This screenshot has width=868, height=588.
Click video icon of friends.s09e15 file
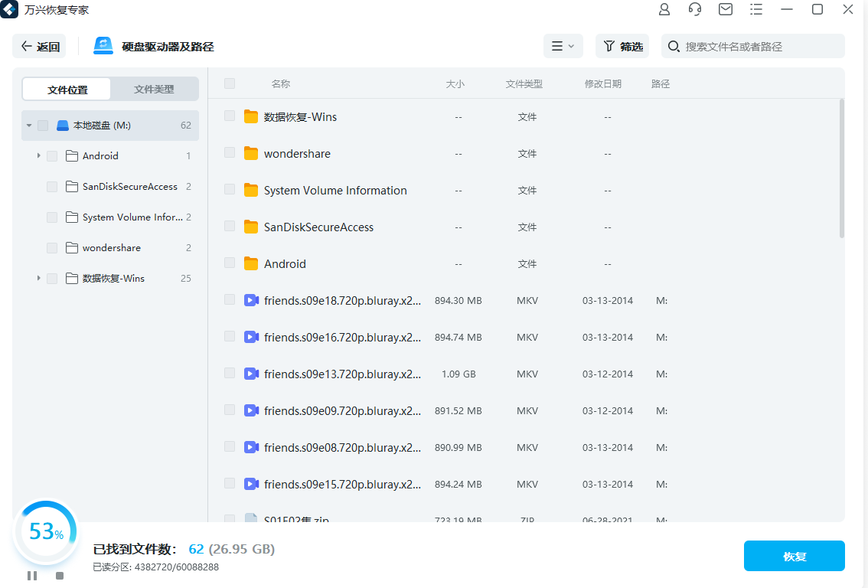point(251,484)
